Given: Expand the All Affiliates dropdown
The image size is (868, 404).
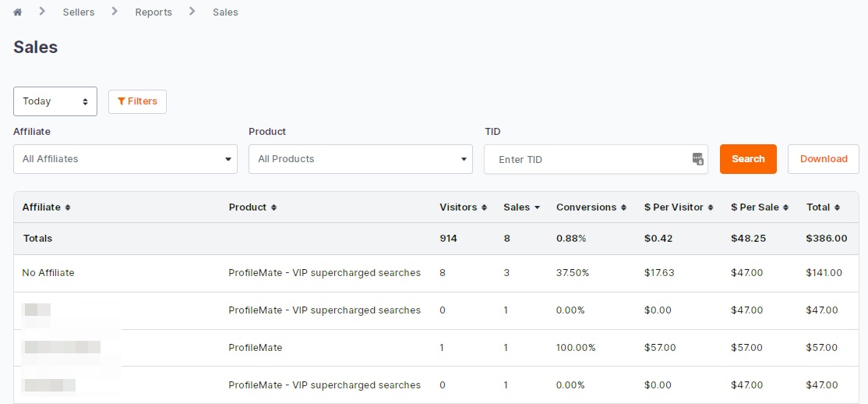Looking at the screenshot, I should [x=125, y=159].
